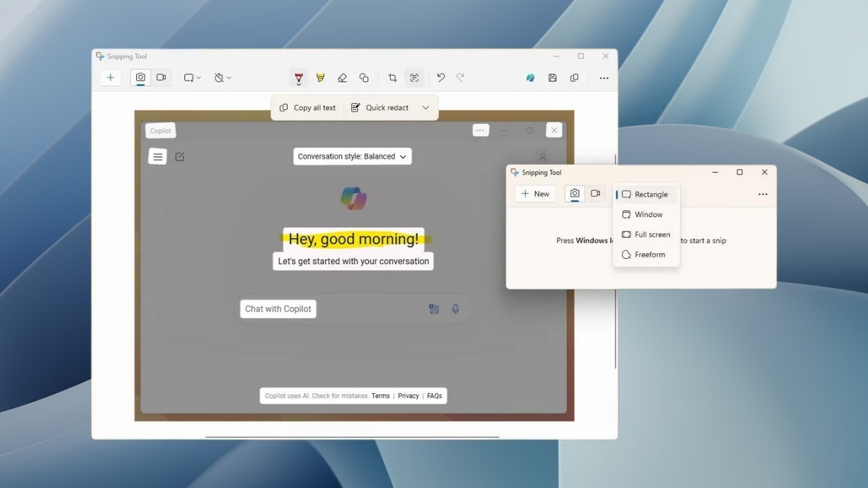Click Quick redact button
The image size is (868, 488).
(380, 108)
